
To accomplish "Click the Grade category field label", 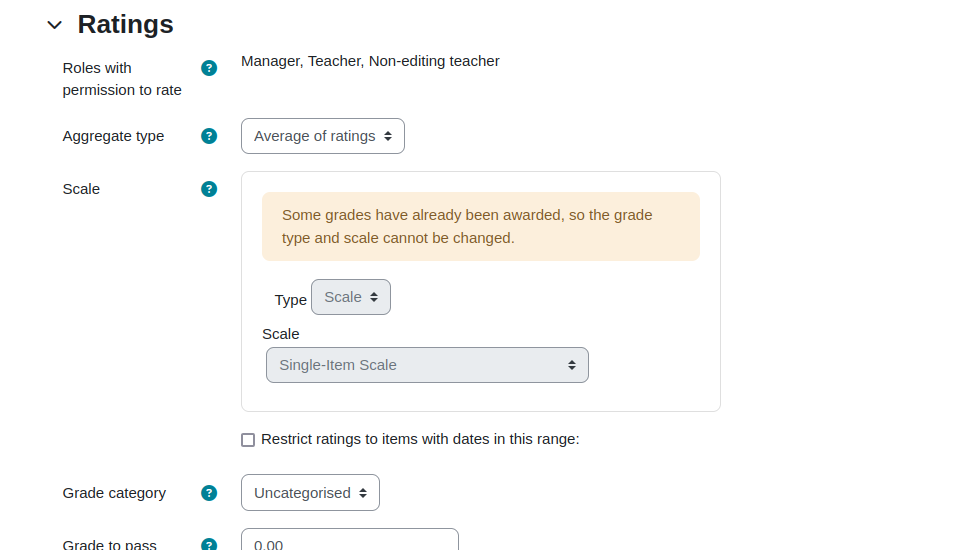I will [x=114, y=493].
